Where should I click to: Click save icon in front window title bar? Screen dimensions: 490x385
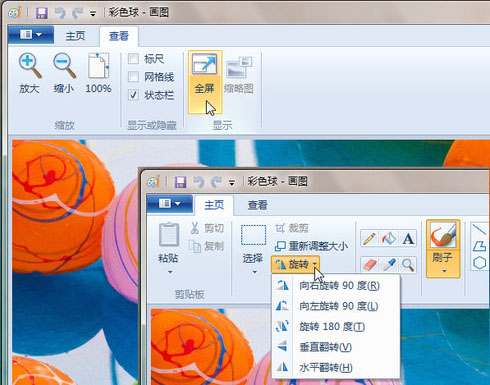click(x=180, y=182)
